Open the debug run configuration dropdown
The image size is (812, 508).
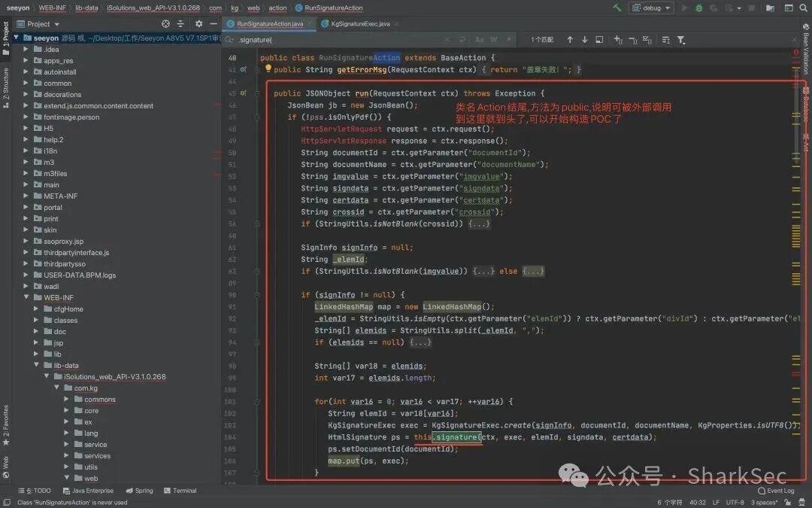pyautogui.click(x=651, y=8)
